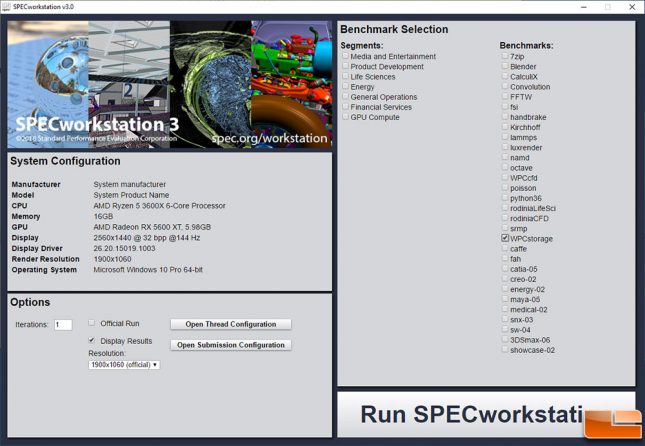Check the 3DSmax-06 benchmark
The width and height of the screenshot is (645, 446).
point(505,339)
